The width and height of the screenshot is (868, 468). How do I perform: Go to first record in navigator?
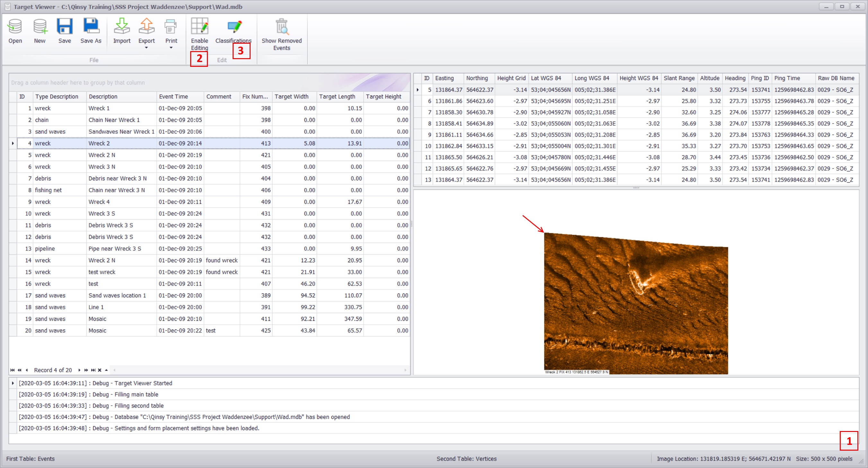13,370
